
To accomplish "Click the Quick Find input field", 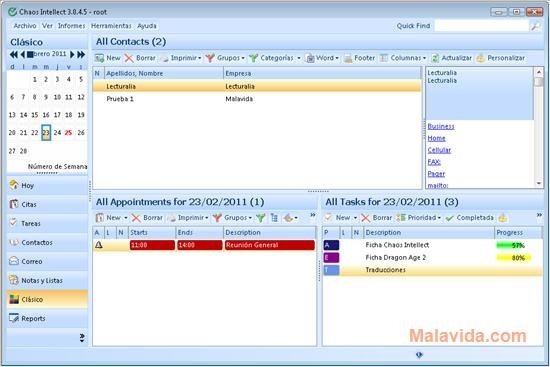I will [x=481, y=26].
